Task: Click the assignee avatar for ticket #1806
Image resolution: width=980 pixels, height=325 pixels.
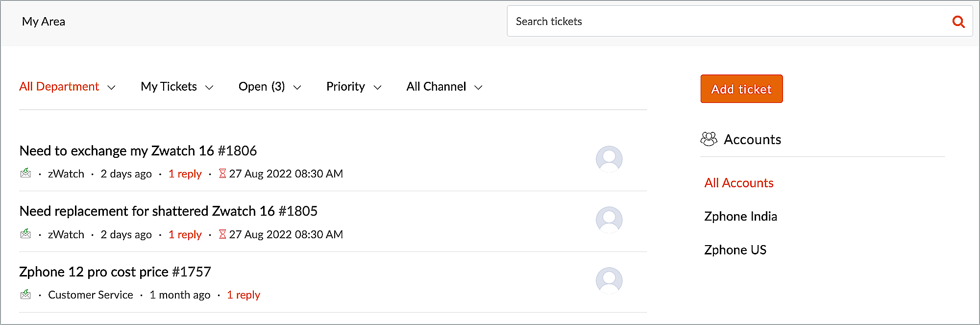Action: tap(609, 159)
